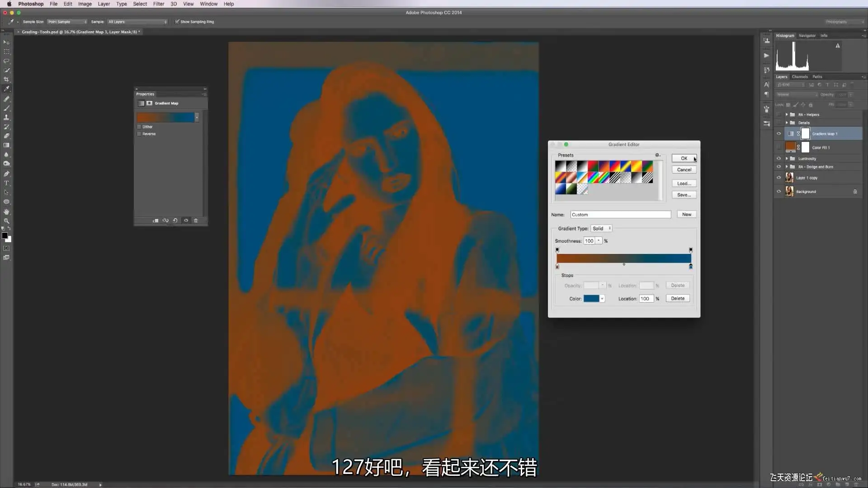Enable the Dither checkbox
The image size is (868, 488).
[x=139, y=127]
